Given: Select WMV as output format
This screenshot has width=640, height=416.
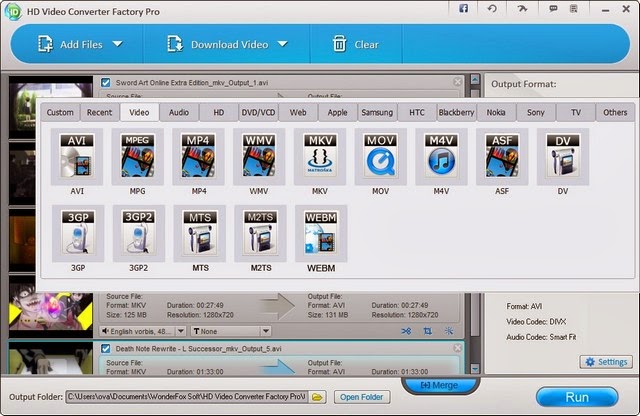Looking at the screenshot, I should [259, 157].
